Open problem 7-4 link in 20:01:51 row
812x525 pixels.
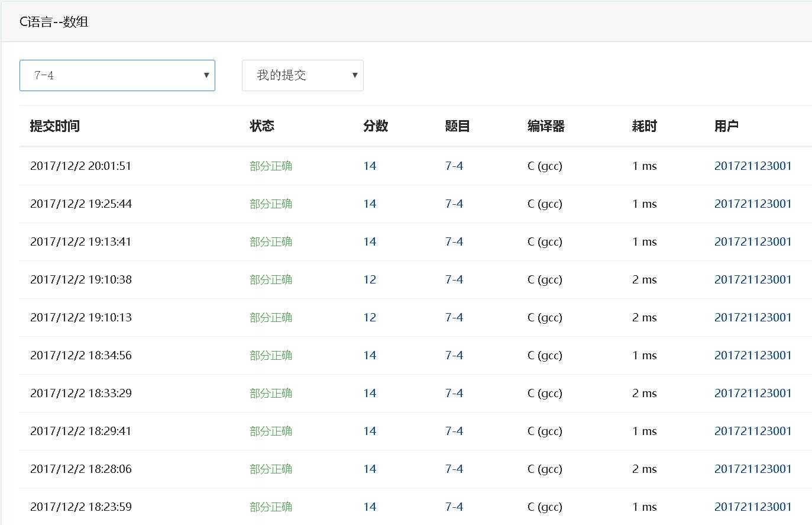tap(454, 166)
